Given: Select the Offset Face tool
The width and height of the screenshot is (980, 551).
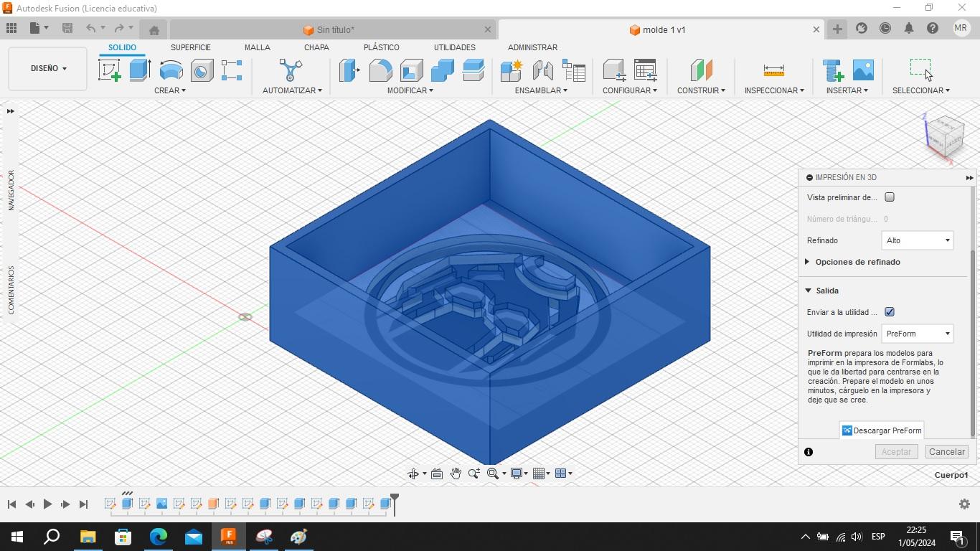Looking at the screenshot, I should pos(473,70).
